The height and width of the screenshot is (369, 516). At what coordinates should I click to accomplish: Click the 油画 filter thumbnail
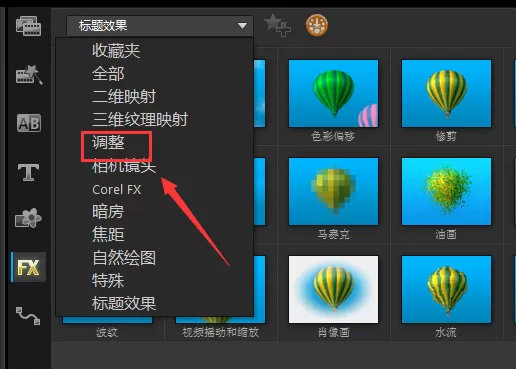(446, 192)
